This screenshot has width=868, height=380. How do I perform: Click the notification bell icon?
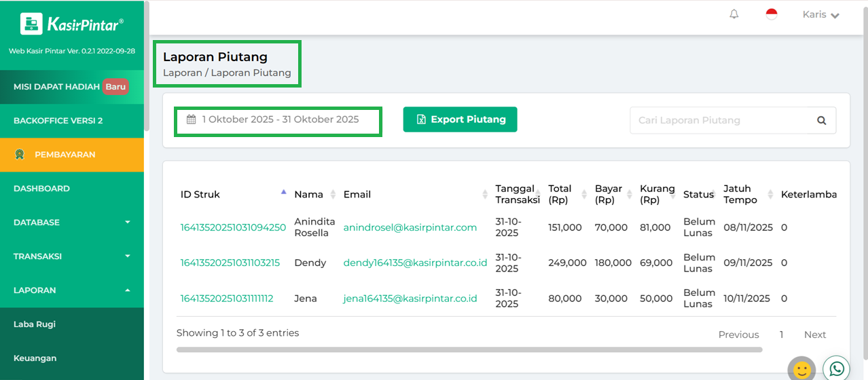(x=734, y=14)
